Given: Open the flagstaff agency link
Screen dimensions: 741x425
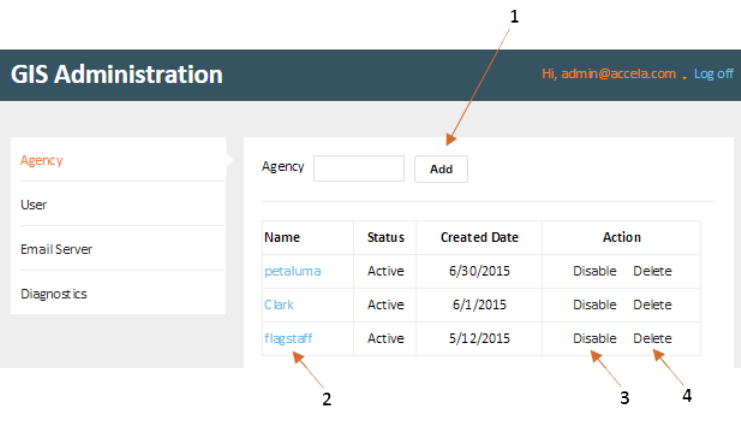Looking at the screenshot, I should 288,339.
